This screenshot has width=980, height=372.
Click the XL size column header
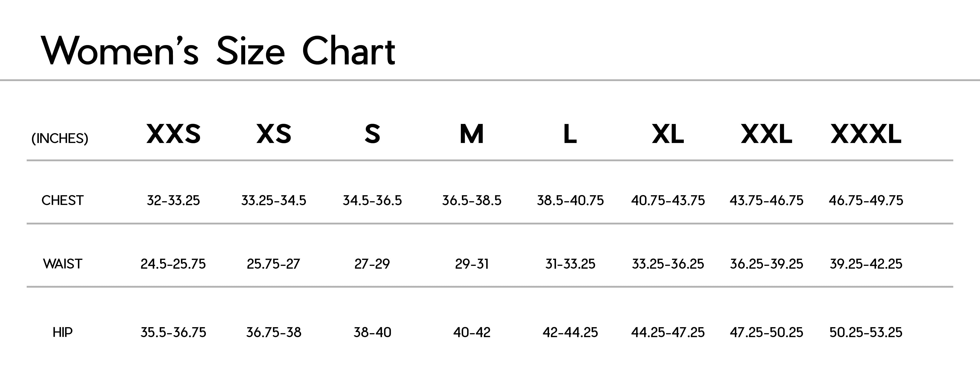(668, 134)
